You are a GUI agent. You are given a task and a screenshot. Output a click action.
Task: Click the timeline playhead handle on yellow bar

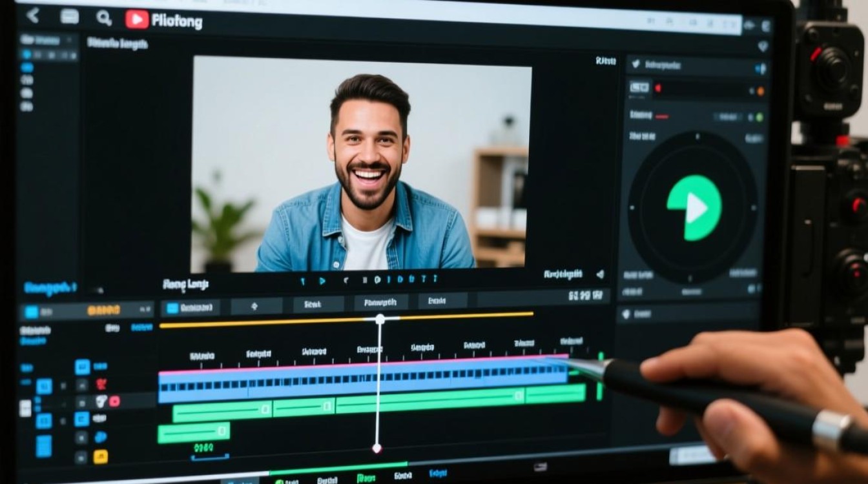[x=380, y=319]
